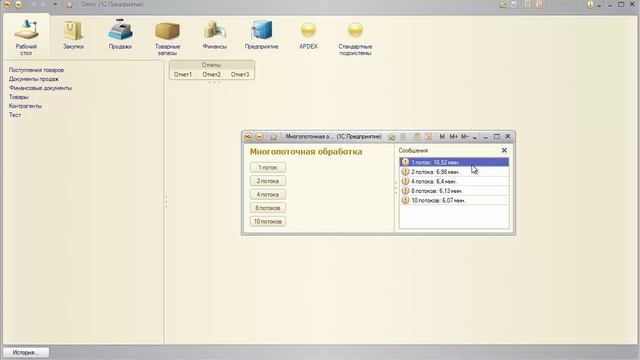Click the calculator icon in the dialog title bar
The height and width of the screenshot is (360, 640).
417,137
